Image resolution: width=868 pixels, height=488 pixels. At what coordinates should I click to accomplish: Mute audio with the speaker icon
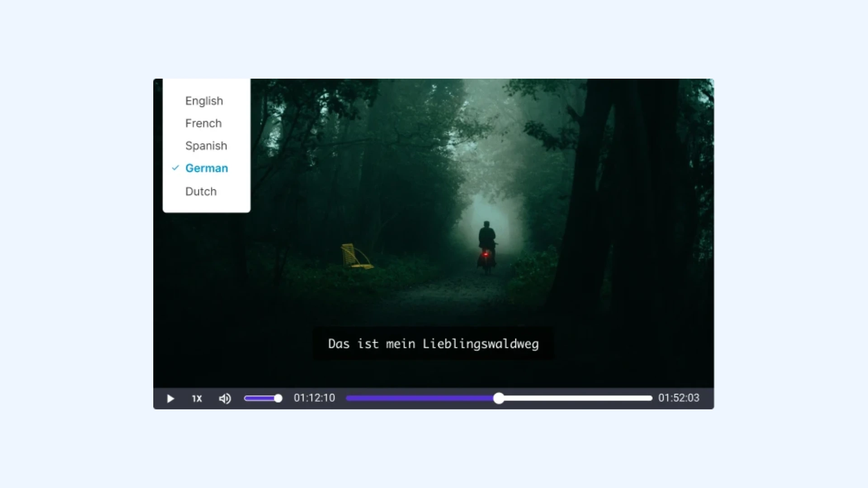pyautogui.click(x=225, y=399)
